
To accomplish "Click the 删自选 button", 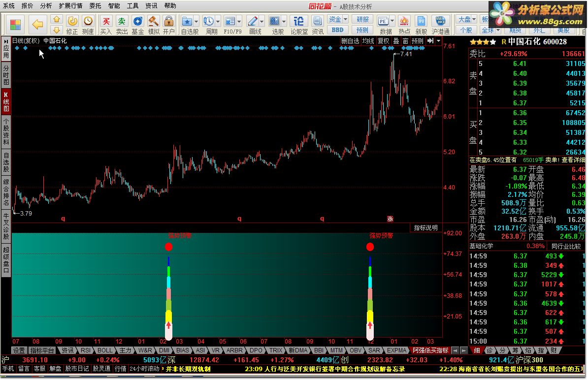I will (x=350, y=41).
